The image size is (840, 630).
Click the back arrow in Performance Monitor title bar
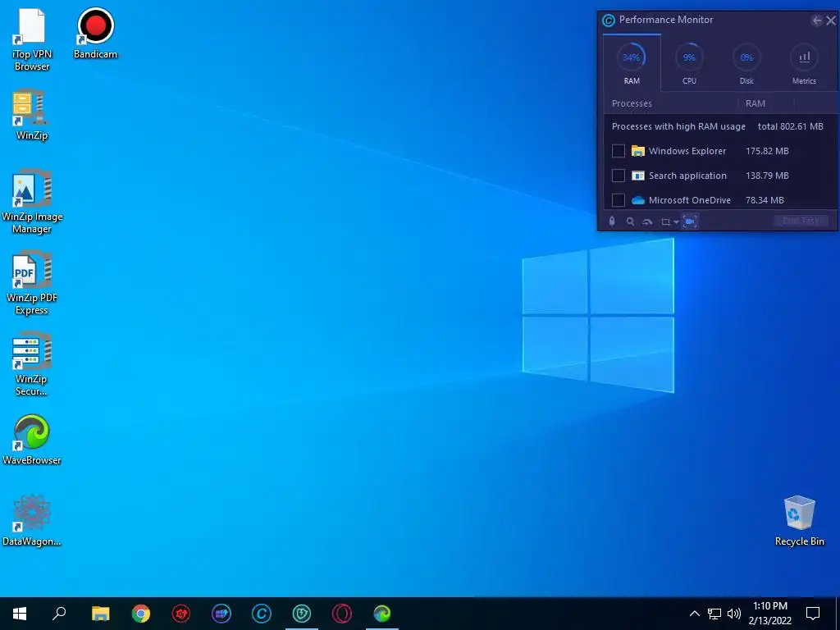pyautogui.click(x=816, y=21)
